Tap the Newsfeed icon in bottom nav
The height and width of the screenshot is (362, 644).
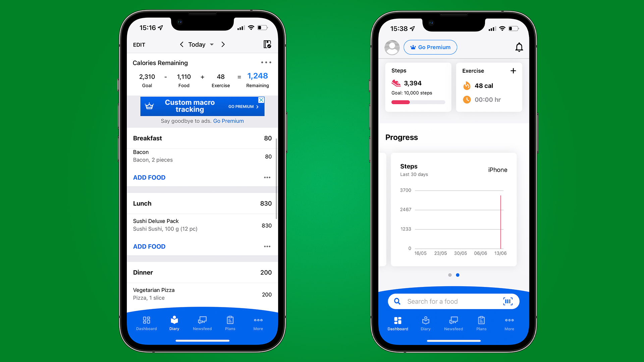pyautogui.click(x=201, y=323)
